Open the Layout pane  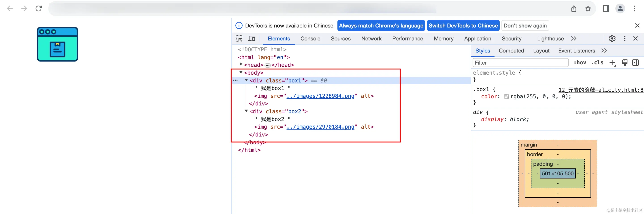tap(541, 51)
